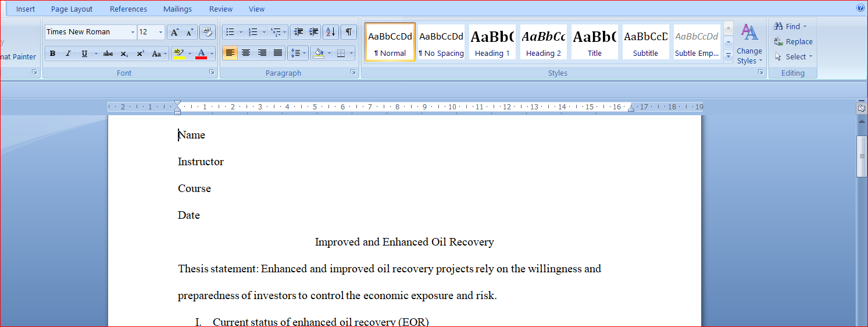
Task: Click the vertical scrollbar thumb
Action: [861, 156]
